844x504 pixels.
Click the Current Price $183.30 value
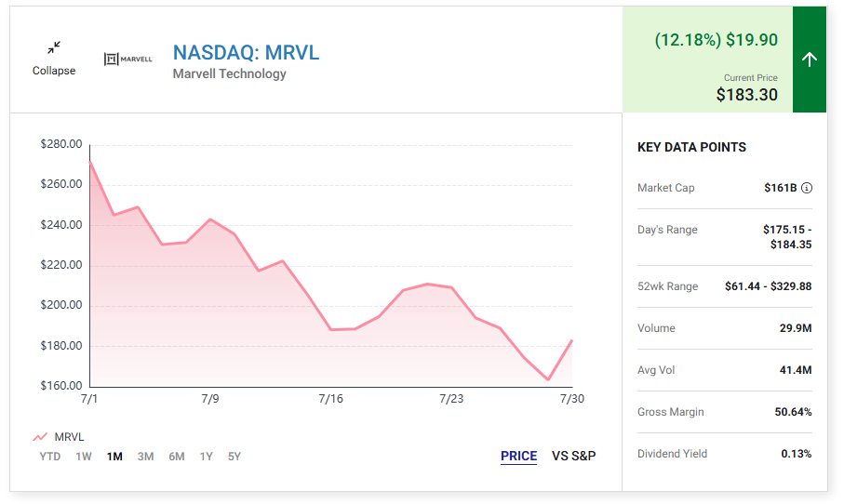pos(746,95)
